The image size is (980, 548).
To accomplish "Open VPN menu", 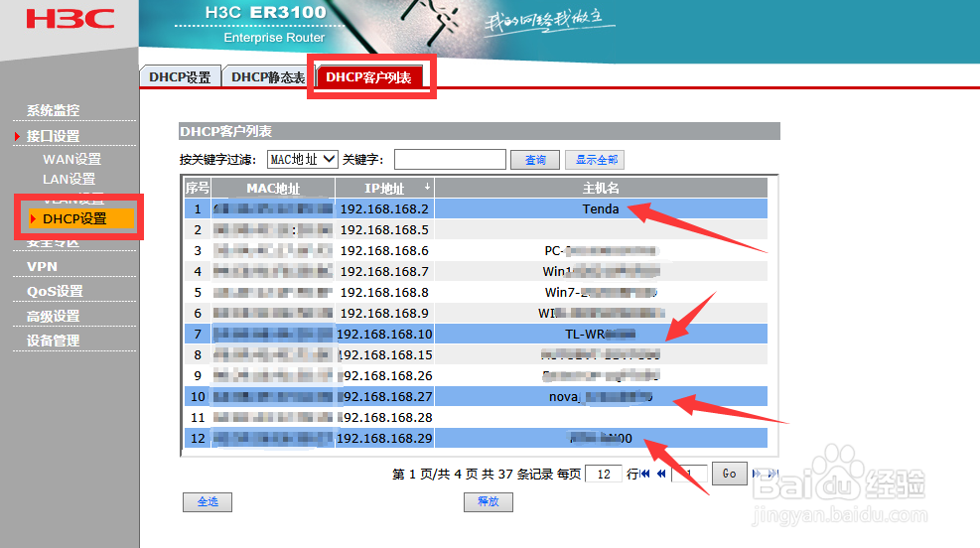I will coord(42,266).
